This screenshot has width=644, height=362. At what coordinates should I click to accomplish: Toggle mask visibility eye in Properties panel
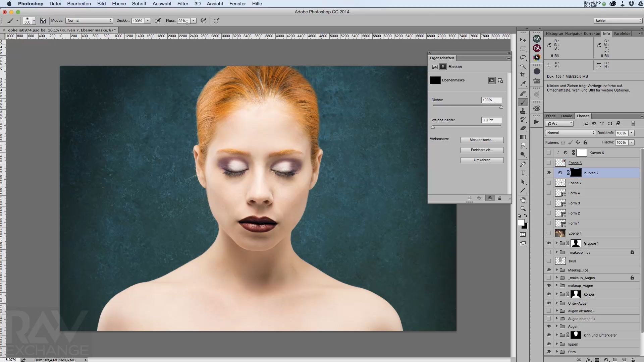pos(490,198)
